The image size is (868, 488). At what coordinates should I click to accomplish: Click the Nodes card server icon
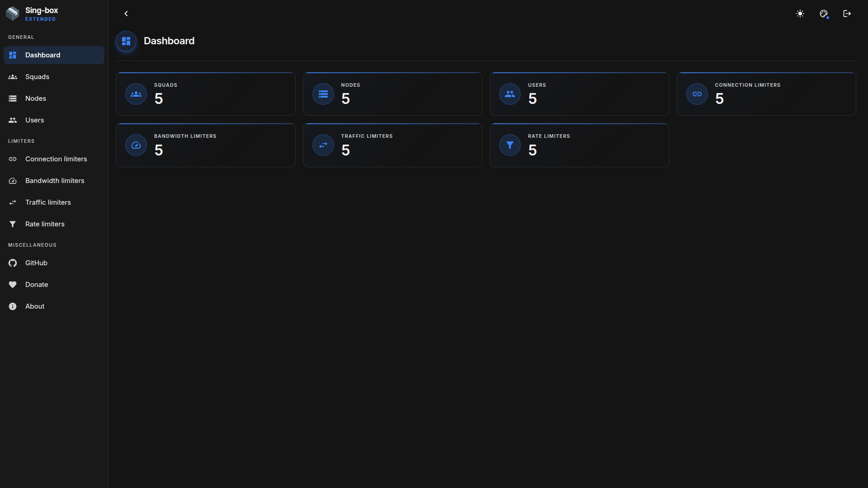323,94
